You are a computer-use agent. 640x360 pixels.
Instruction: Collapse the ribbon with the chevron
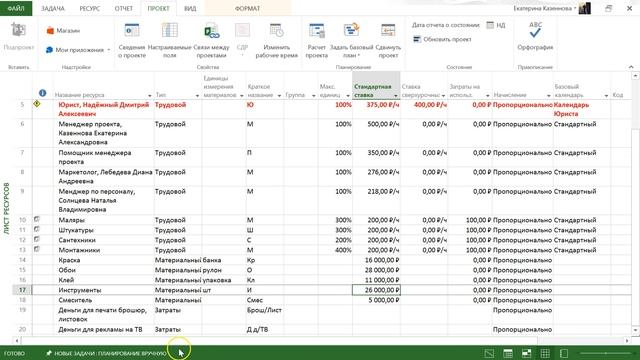[x=631, y=67]
